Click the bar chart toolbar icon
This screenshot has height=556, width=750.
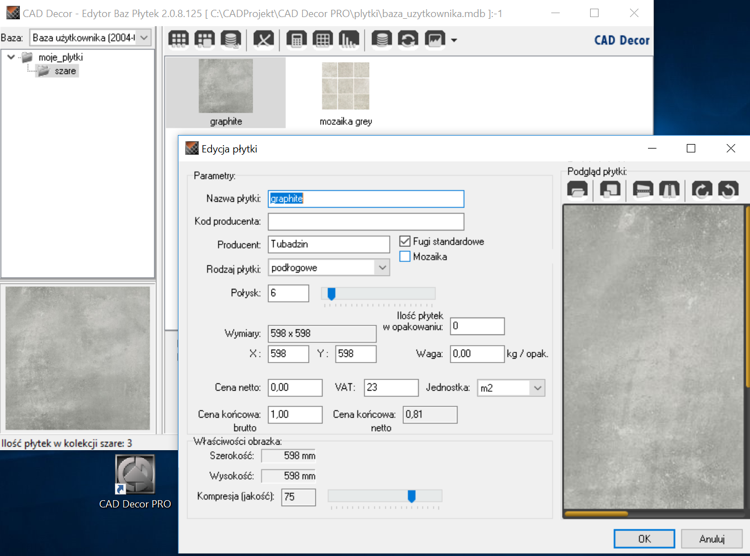(348, 39)
